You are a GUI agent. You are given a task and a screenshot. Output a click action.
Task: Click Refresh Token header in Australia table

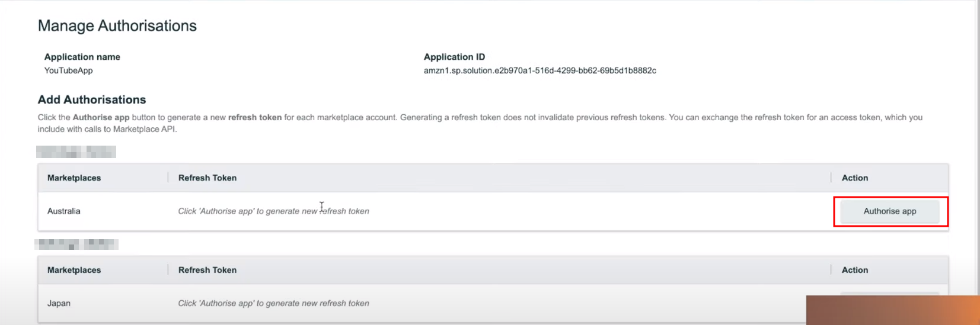[x=208, y=178]
